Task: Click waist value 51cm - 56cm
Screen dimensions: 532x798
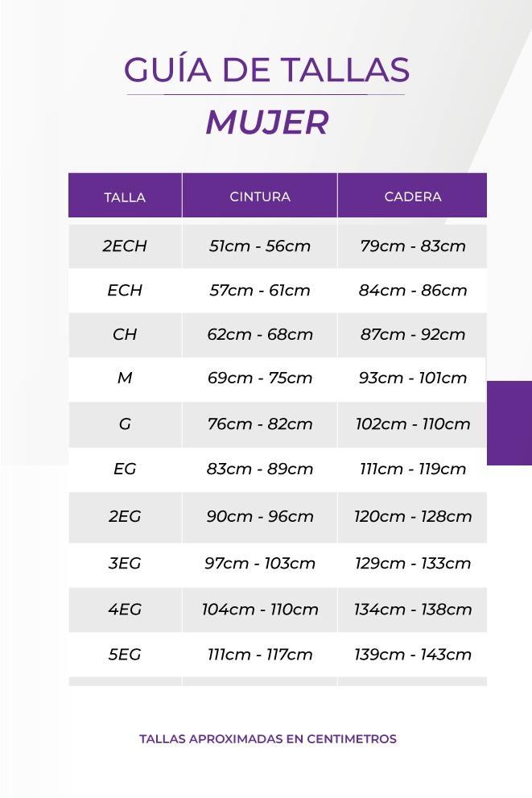Action: pyautogui.click(x=260, y=246)
